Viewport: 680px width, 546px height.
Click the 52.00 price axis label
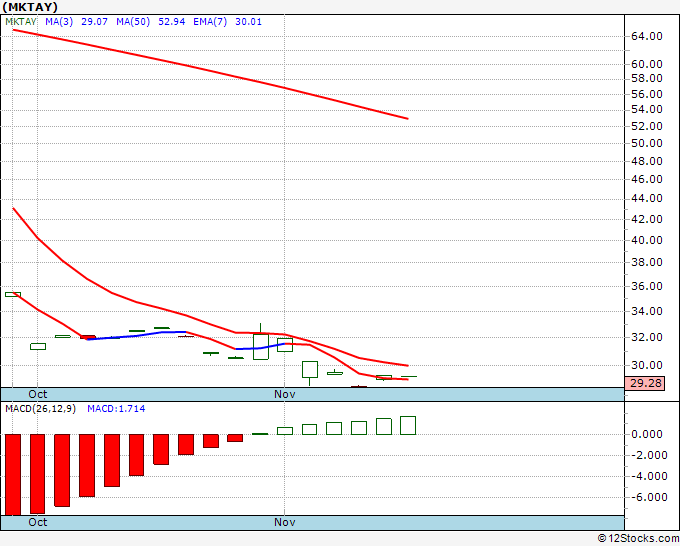pos(647,126)
